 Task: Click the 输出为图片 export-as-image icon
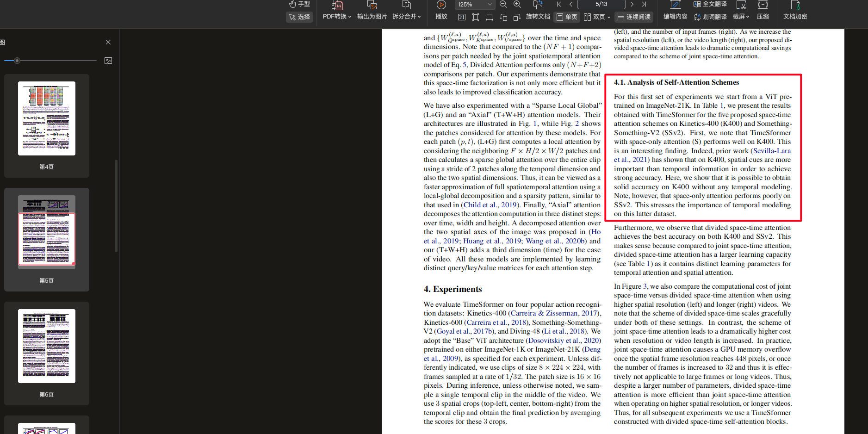(372, 6)
